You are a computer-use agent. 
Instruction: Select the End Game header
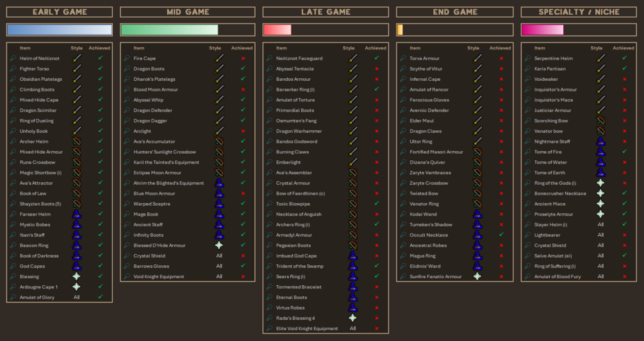(455, 12)
